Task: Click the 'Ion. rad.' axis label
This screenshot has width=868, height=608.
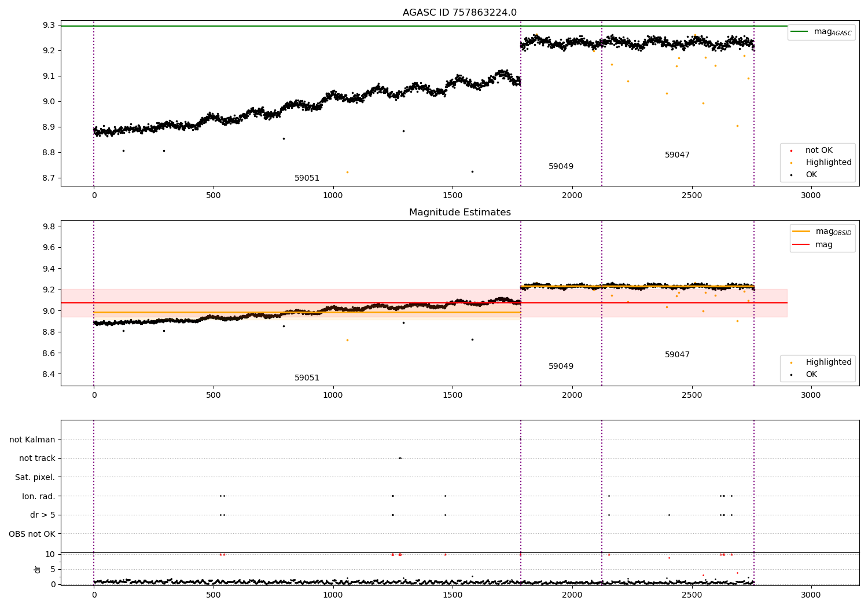Action: pyautogui.click(x=39, y=496)
